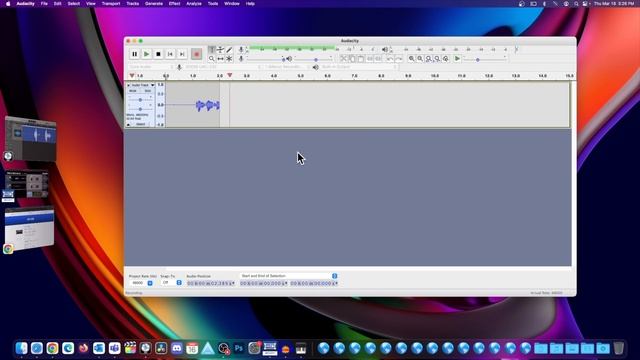Image resolution: width=640 pixels, height=360 pixels.
Task: Click the green Play button
Action: coord(146,54)
